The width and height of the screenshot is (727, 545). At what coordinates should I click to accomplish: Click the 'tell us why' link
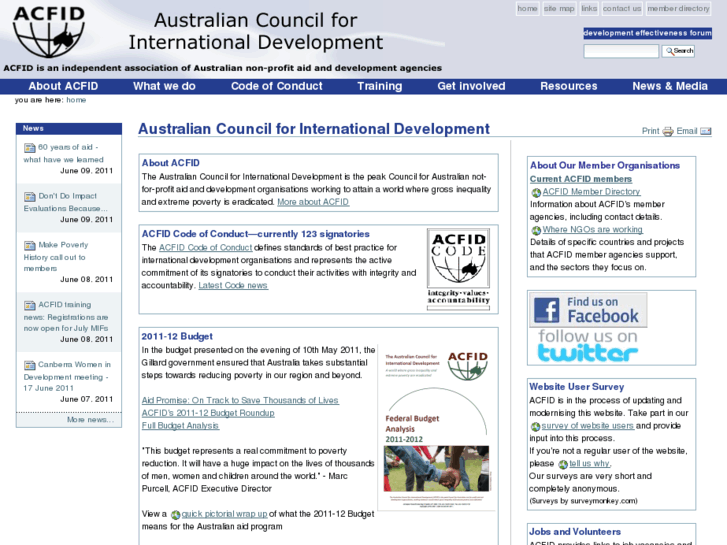(x=590, y=463)
